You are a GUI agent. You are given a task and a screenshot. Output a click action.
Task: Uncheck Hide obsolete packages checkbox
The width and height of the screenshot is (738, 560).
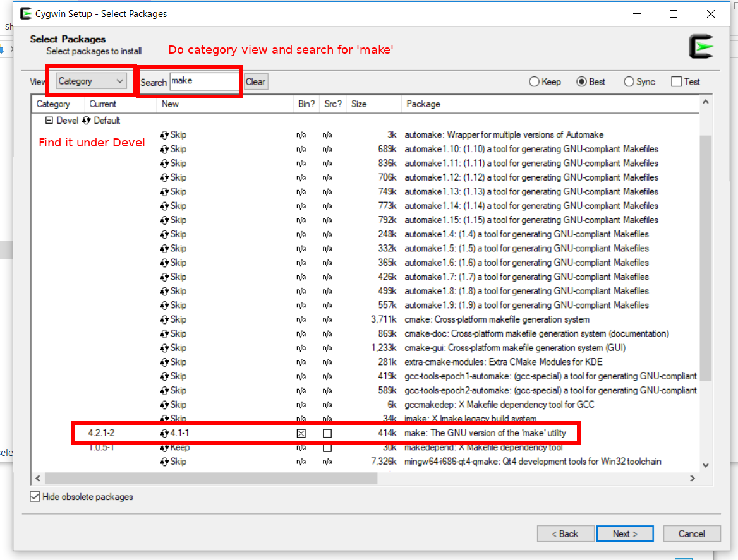tap(35, 497)
